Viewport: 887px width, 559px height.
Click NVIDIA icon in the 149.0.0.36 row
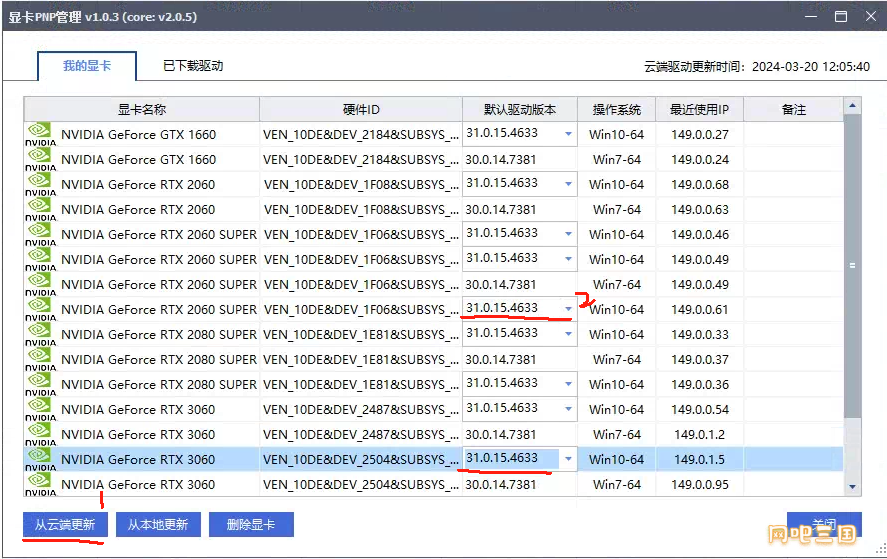tap(40, 384)
